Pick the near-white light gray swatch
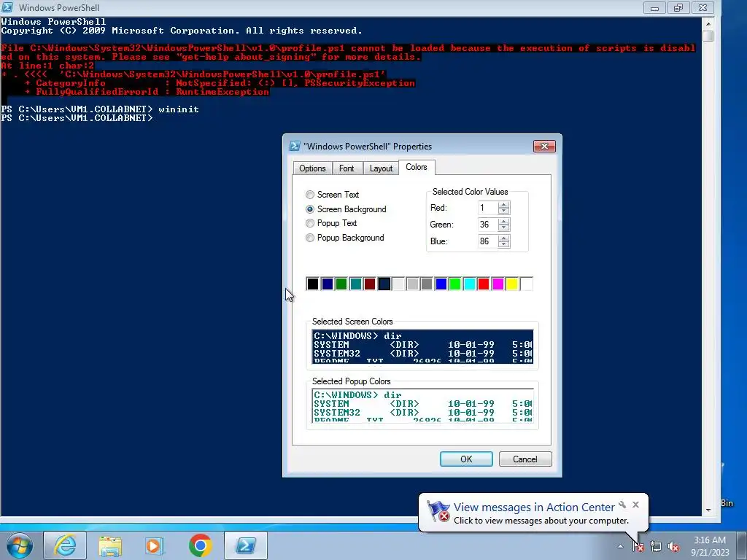Viewport: 747px width, 560px height. point(398,284)
